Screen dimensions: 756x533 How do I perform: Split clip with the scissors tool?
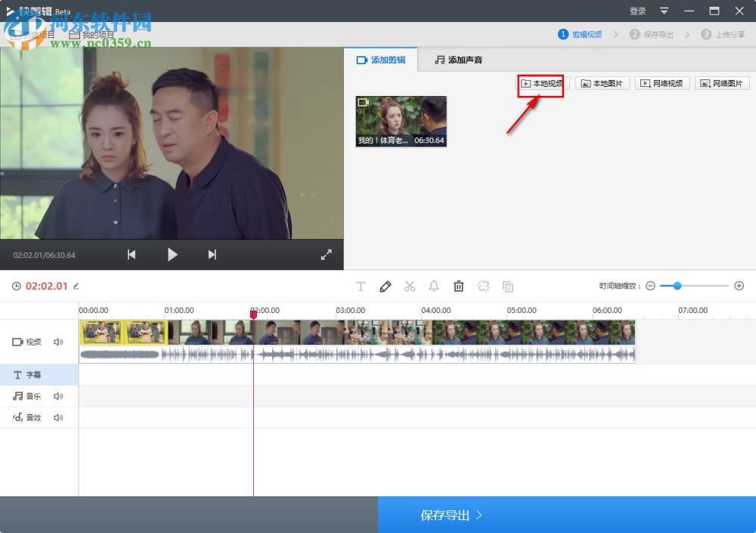coord(410,287)
